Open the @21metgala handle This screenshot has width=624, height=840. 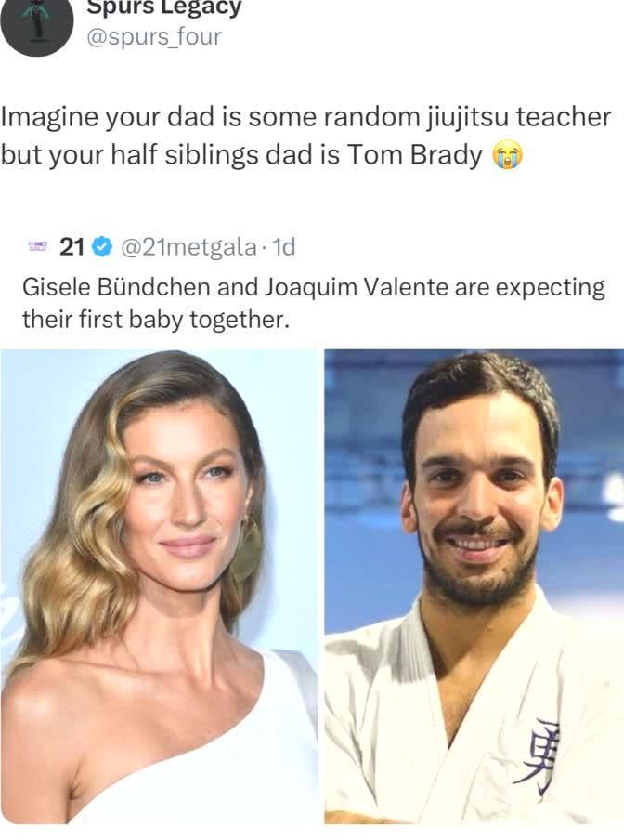coord(188,246)
